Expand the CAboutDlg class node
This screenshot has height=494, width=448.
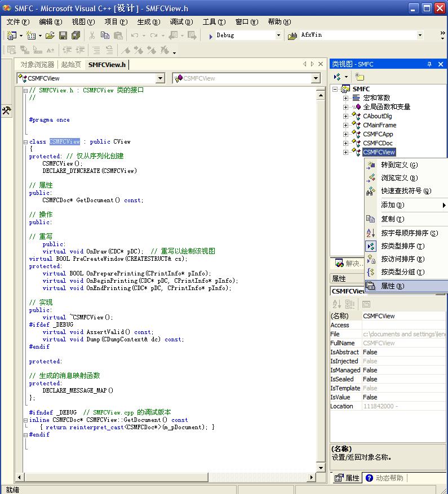(x=346, y=116)
